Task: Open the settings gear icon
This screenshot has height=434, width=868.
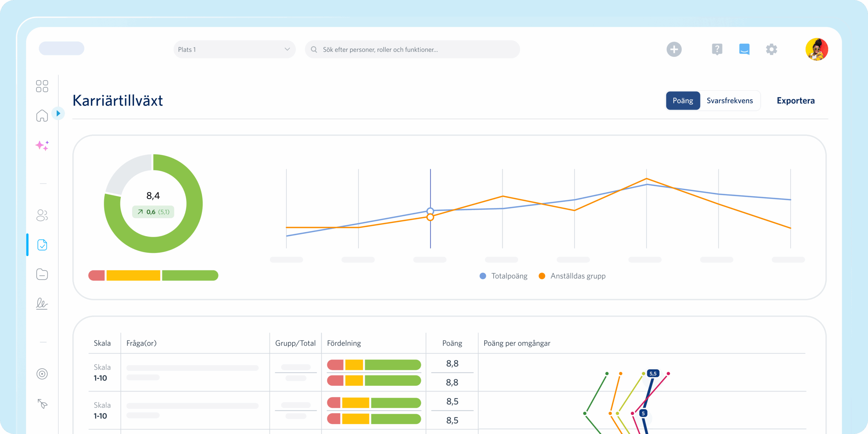Action: click(771, 50)
